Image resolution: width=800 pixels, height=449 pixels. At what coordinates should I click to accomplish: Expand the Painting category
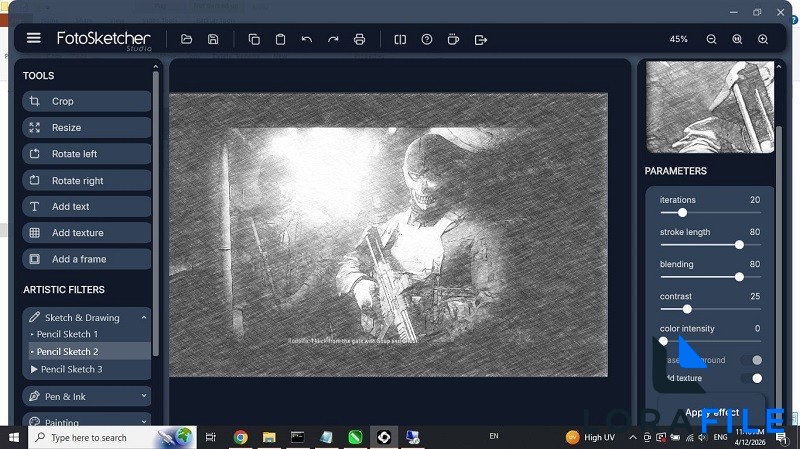[87, 421]
